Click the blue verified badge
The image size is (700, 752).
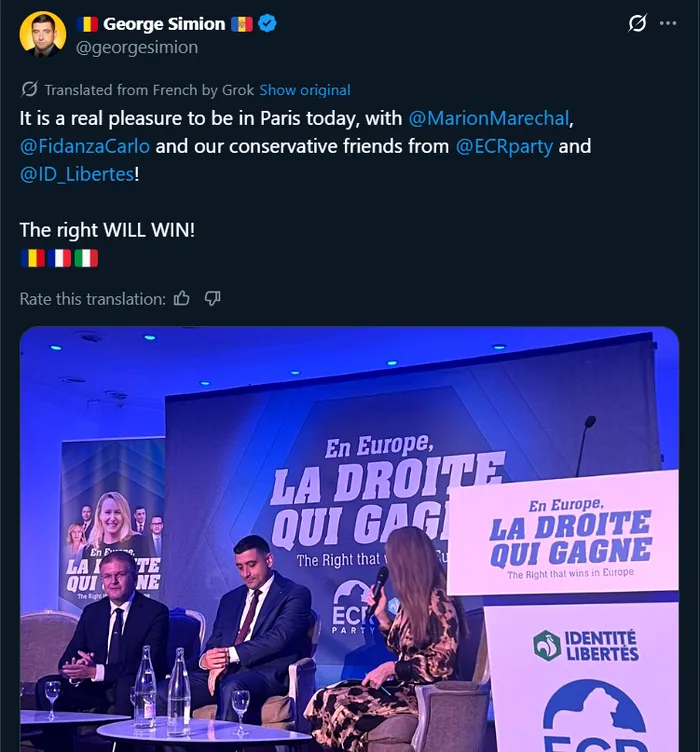(x=267, y=24)
